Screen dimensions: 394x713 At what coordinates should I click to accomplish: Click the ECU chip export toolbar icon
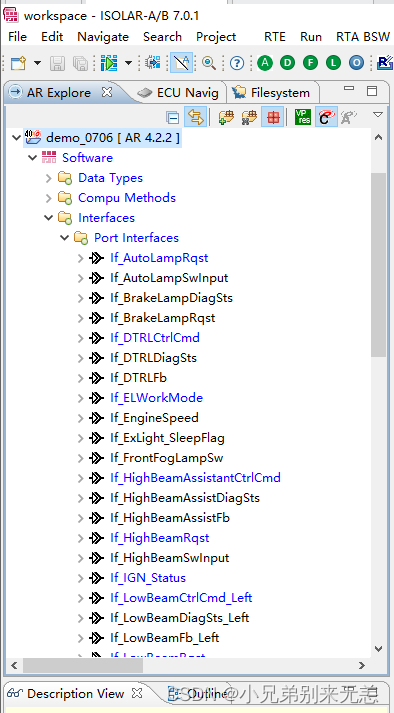[153, 63]
